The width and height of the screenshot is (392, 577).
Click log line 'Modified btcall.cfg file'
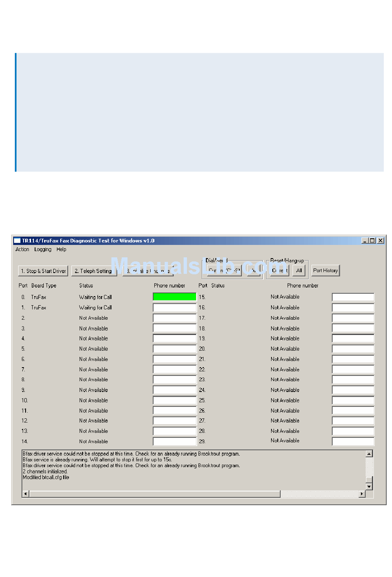tap(46, 477)
